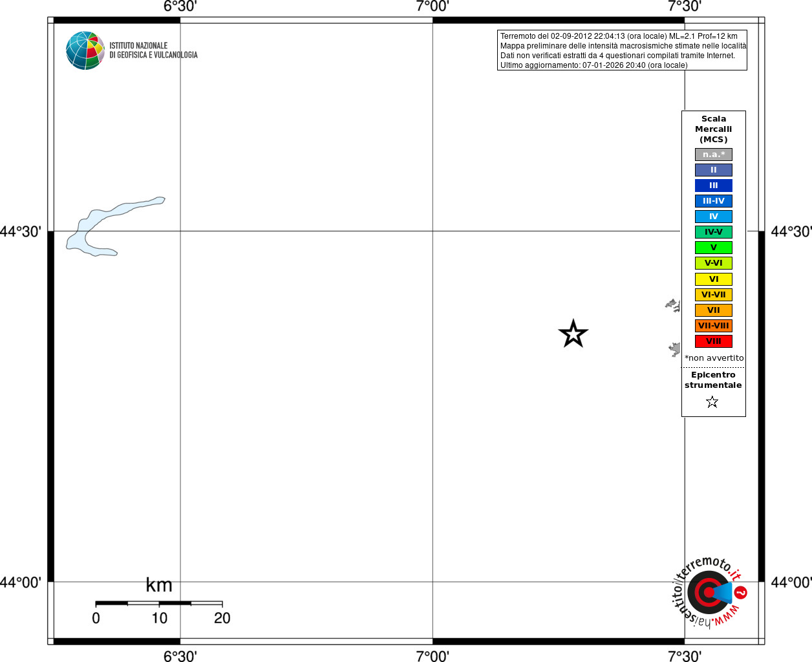Click the top 7°00' longitude label
Screen dimensions: 812x662
pos(433,6)
